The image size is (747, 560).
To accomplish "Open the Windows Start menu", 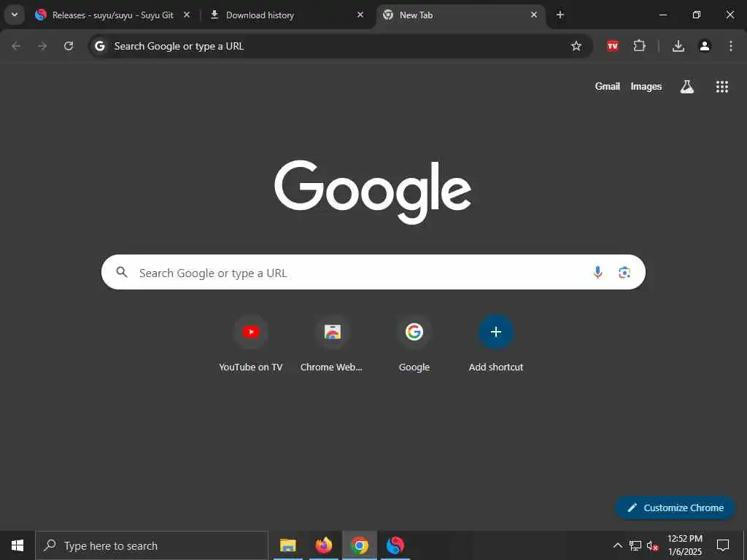I will [18, 545].
